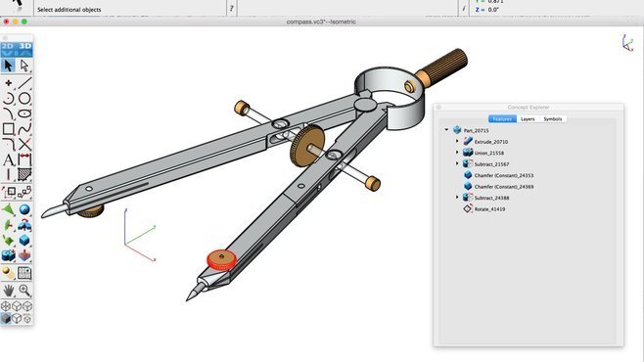644x362 pixels.
Task: Click the view orientation axis triad icon
Action: (627, 43)
